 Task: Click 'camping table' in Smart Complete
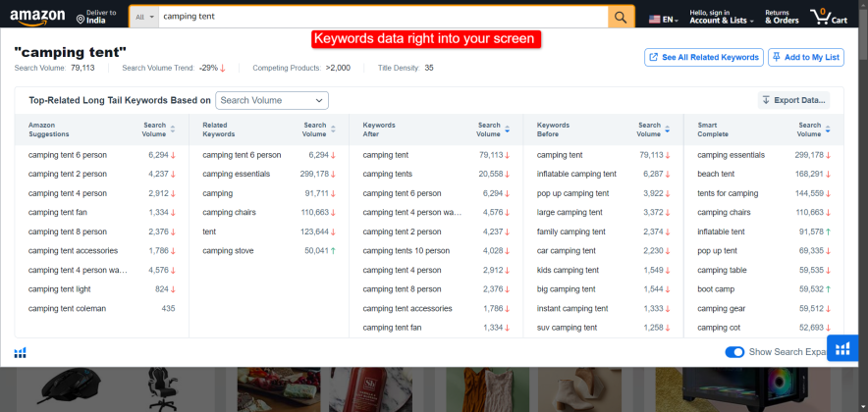point(722,271)
